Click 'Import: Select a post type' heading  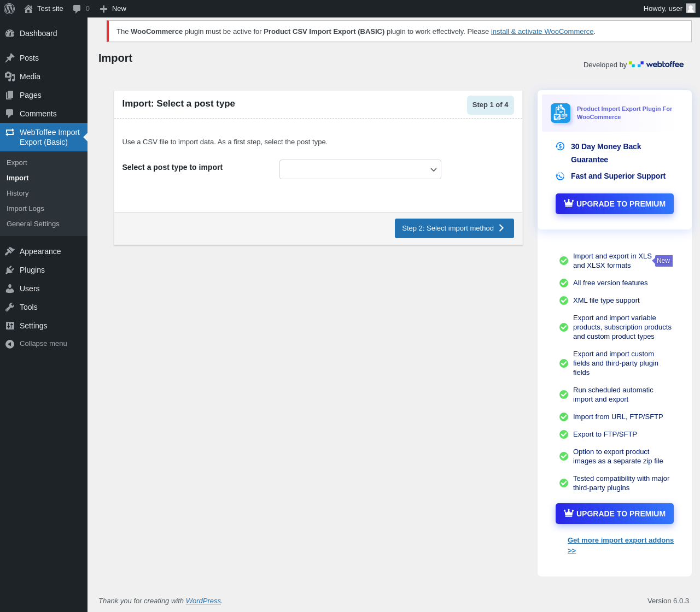[x=179, y=104]
